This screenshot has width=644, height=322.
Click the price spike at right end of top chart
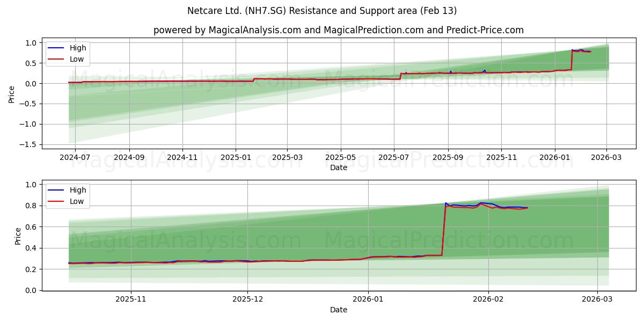[581, 51]
